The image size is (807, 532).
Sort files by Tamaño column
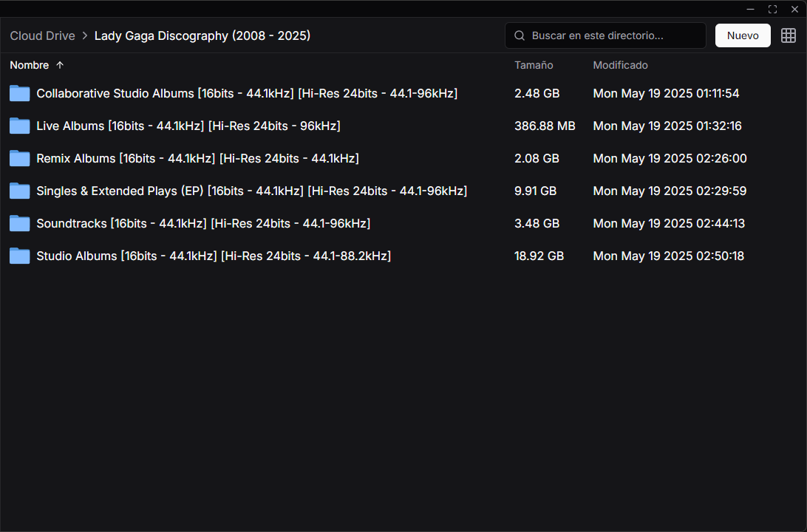(534, 65)
